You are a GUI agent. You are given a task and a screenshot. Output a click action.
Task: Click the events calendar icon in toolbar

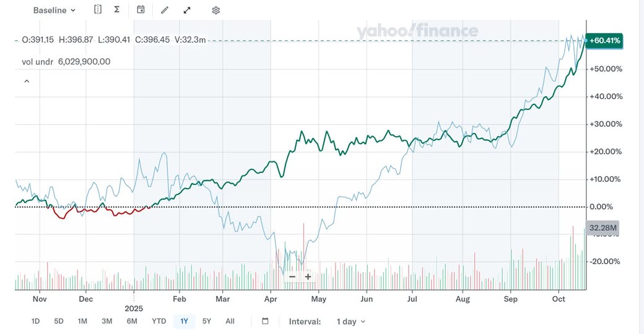[141, 10]
